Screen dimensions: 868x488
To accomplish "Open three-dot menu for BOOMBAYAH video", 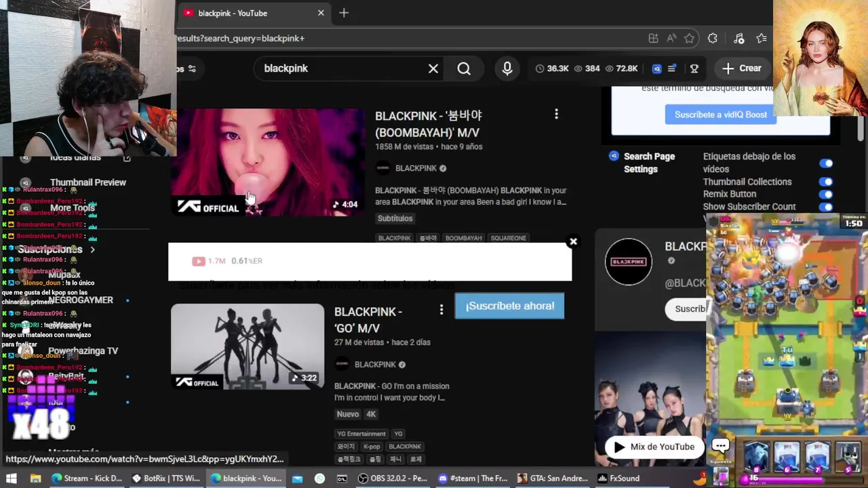I will click(x=556, y=115).
